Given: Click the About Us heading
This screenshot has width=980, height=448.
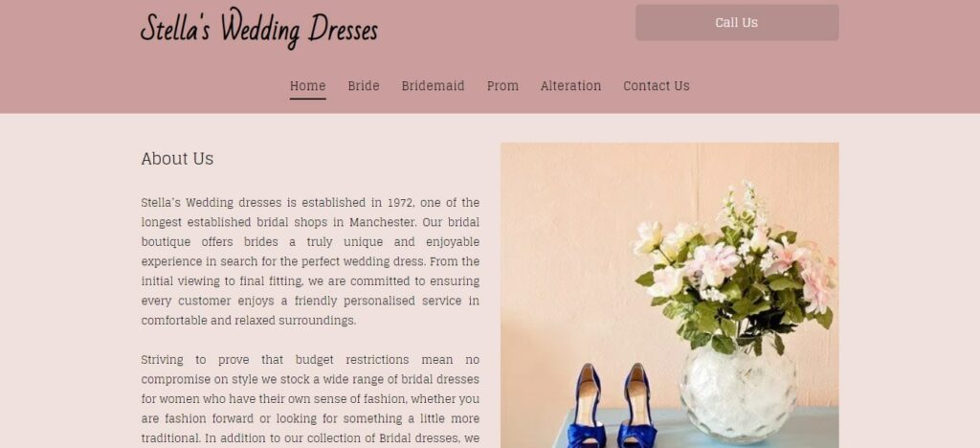Looking at the screenshot, I should pos(177,159).
